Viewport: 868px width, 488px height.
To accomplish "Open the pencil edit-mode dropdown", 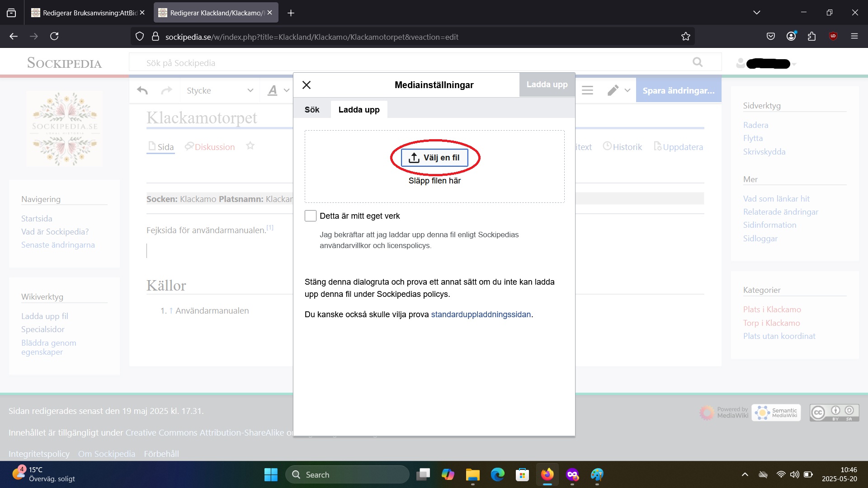I will coord(618,90).
